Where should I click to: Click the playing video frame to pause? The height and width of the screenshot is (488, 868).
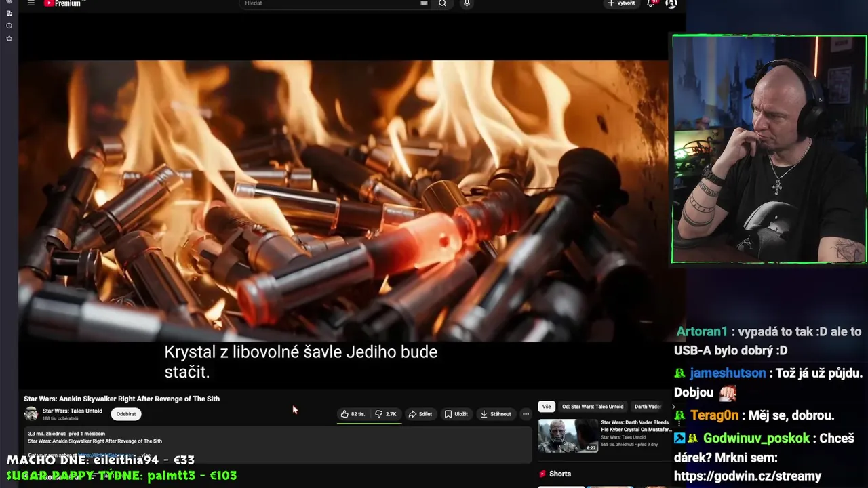[343, 201]
